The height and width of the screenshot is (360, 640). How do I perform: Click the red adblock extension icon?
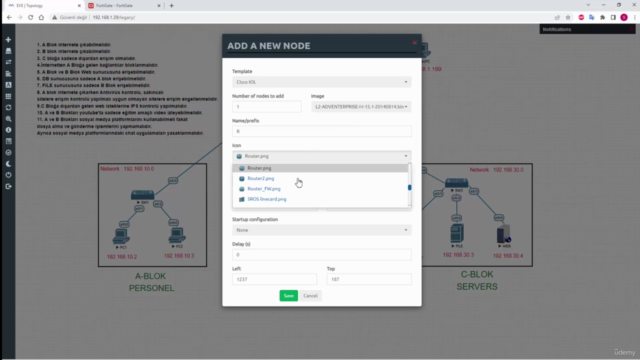(581, 18)
